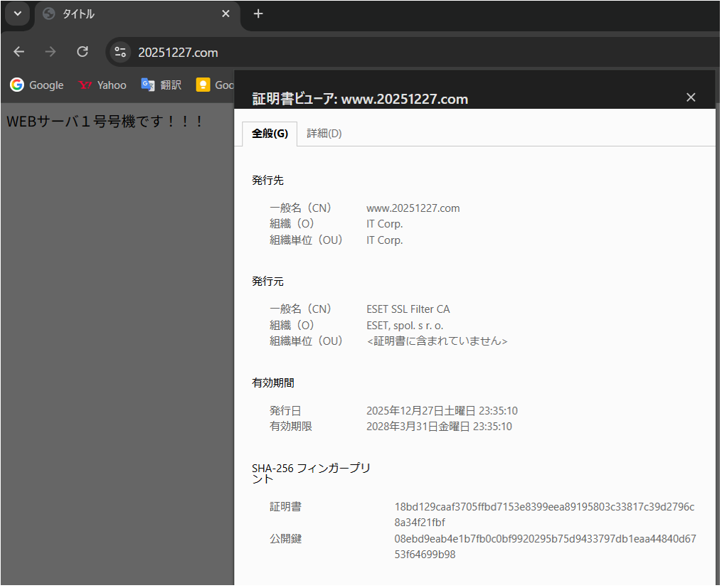Screen dimensions: 722x588
Task: Switch to the 詳細(D) tab
Action: (324, 134)
